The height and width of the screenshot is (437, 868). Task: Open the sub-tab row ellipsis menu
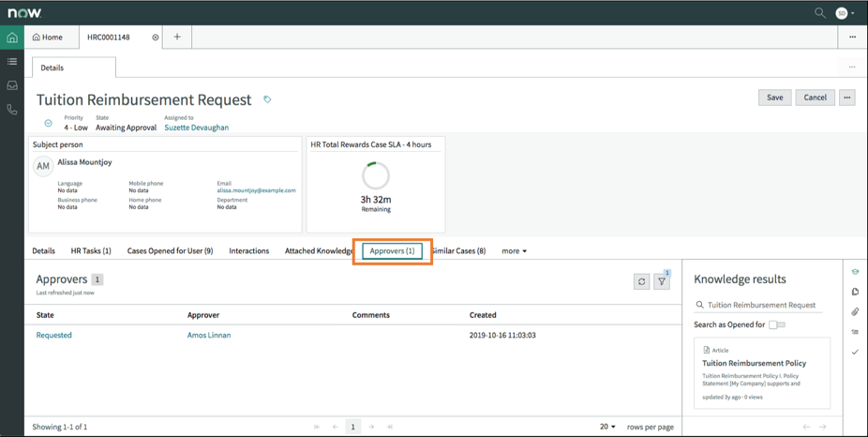tap(852, 67)
